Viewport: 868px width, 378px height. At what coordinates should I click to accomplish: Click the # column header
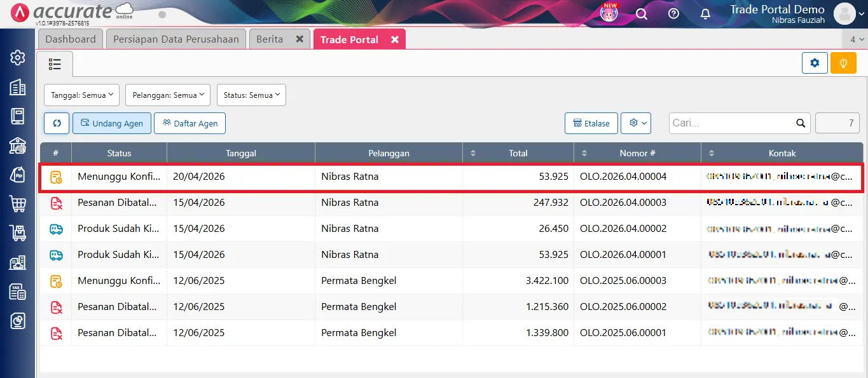pos(56,153)
